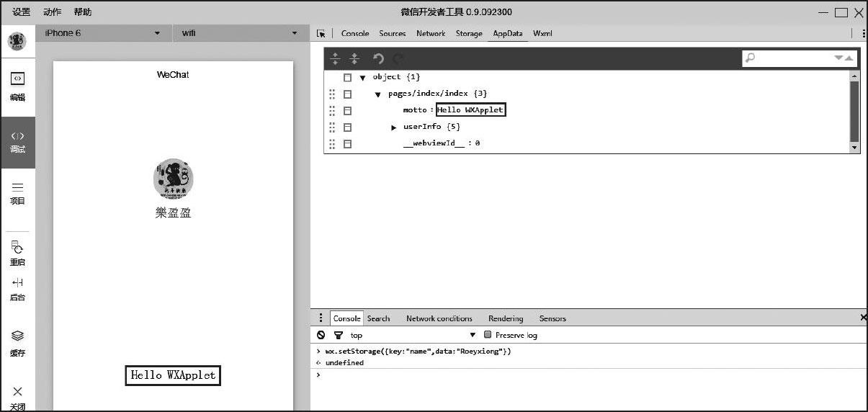Open the Rendering tab
Viewport: 868px width, 412px height.
pyautogui.click(x=506, y=318)
